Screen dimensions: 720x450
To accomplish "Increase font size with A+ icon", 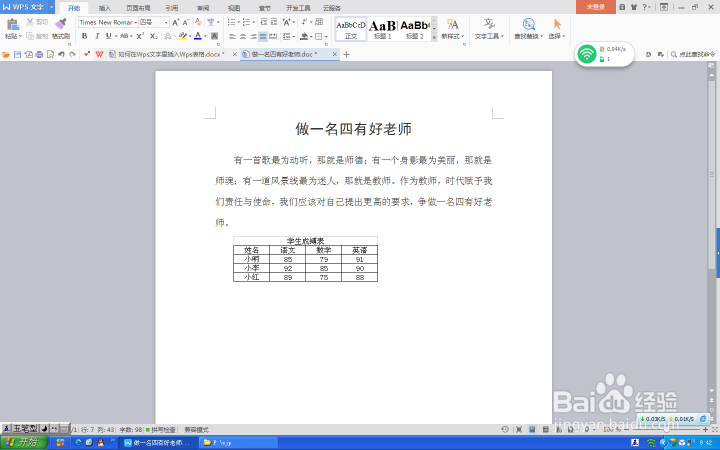I will pyautogui.click(x=175, y=22).
